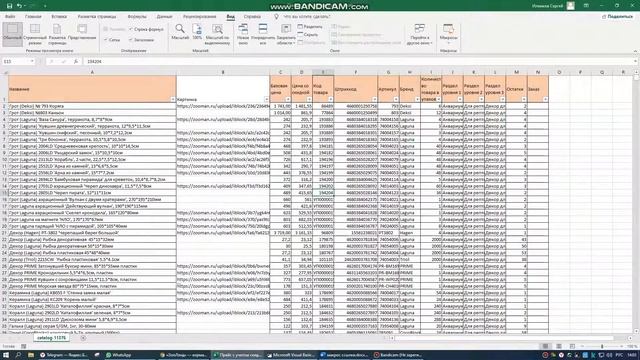Split (Разделить) the window
This screenshot has width=640, height=360.
[x=310, y=27]
